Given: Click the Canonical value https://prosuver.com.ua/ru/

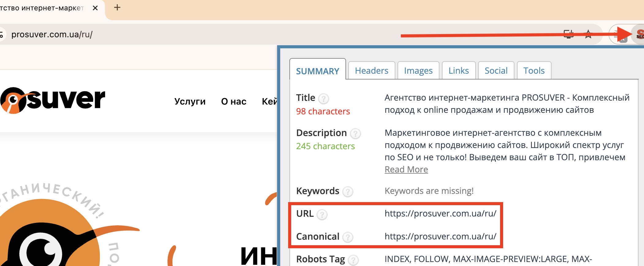Looking at the screenshot, I should [x=440, y=236].
